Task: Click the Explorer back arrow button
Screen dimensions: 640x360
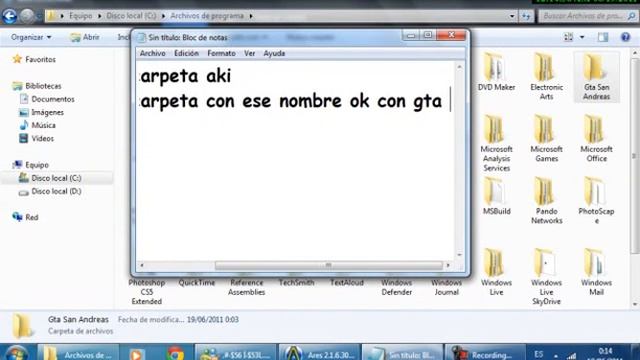Action: [x=9, y=16]
